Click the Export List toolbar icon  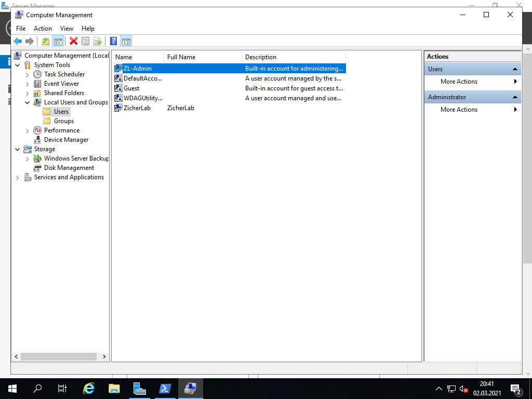(x=98, y=42)
